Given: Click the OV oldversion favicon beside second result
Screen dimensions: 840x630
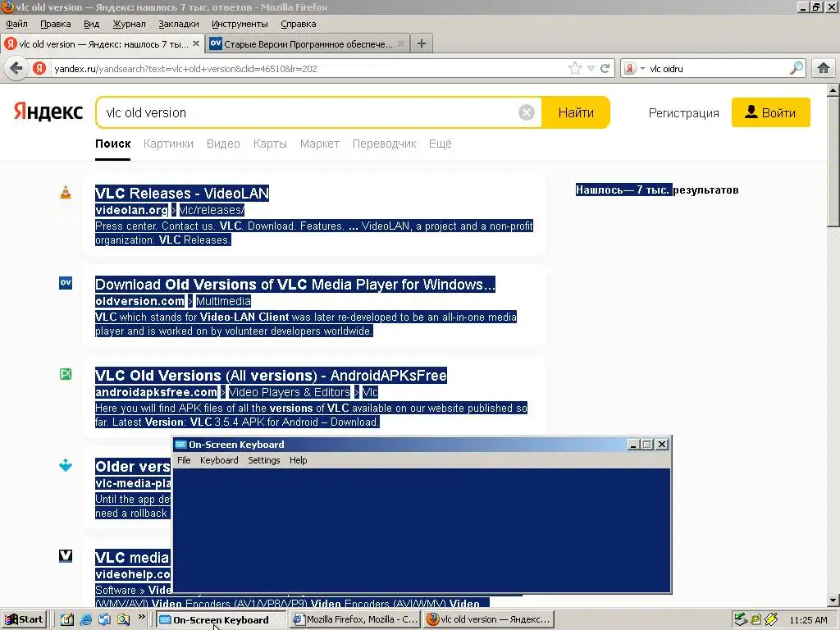Looking at the screenshot, I should [66, 282].
